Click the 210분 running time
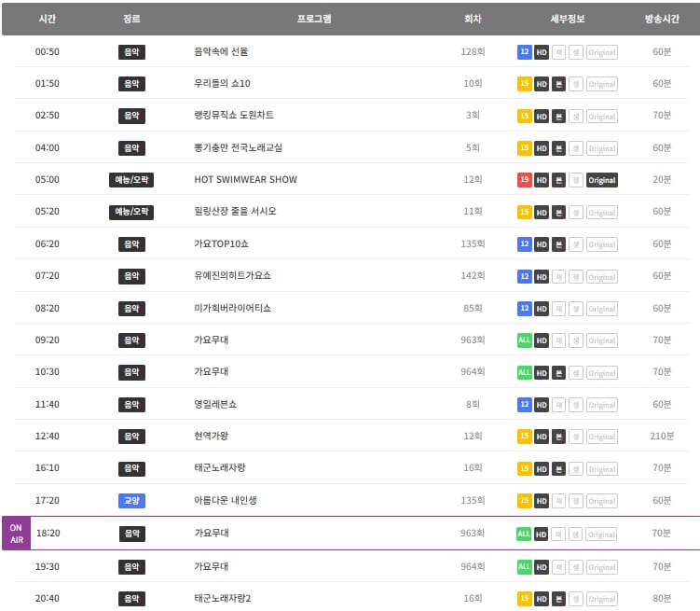This screenshot has height=611, width=700. 662,436
